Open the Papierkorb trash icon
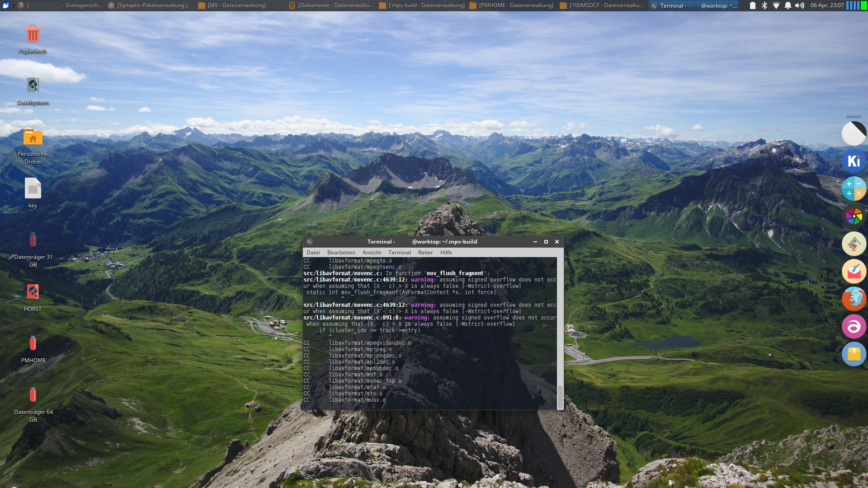868x488 pixels. 33,34
